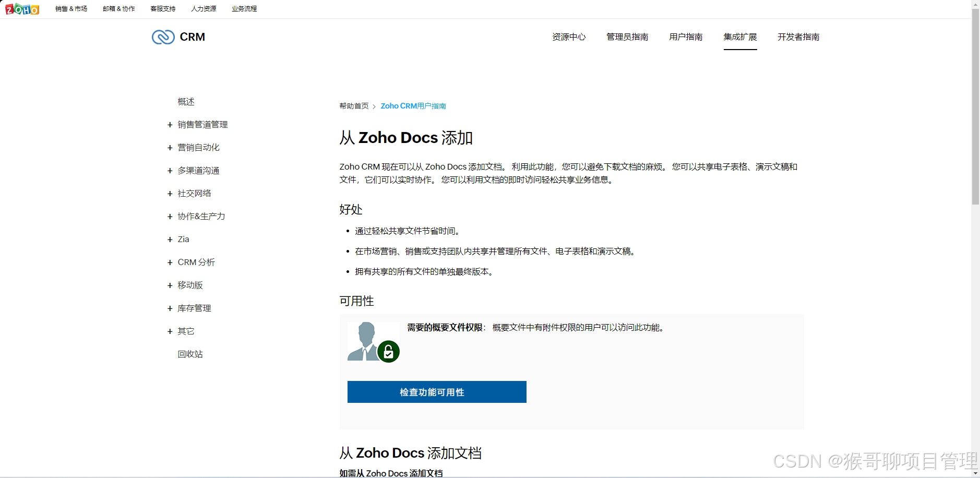Open 回收站 in the sidebar
The width and height of the screenshot is (980, 478).
click(190, 354)
